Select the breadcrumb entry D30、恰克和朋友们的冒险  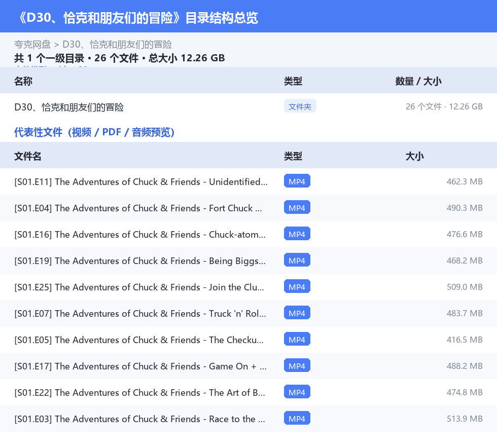click(x=117, y=45)
